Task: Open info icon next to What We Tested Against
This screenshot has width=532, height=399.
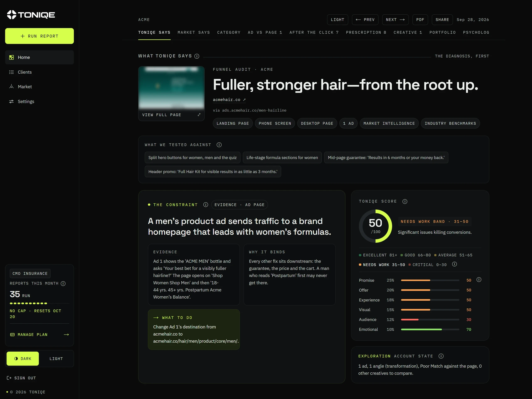Action: pyautogui.click(x=219, y=145)
